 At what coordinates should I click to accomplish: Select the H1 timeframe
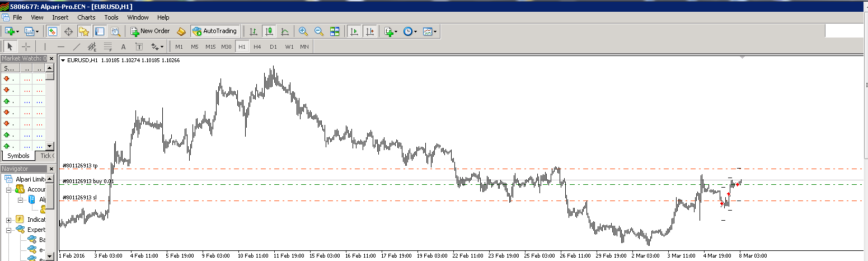point(242,46)
